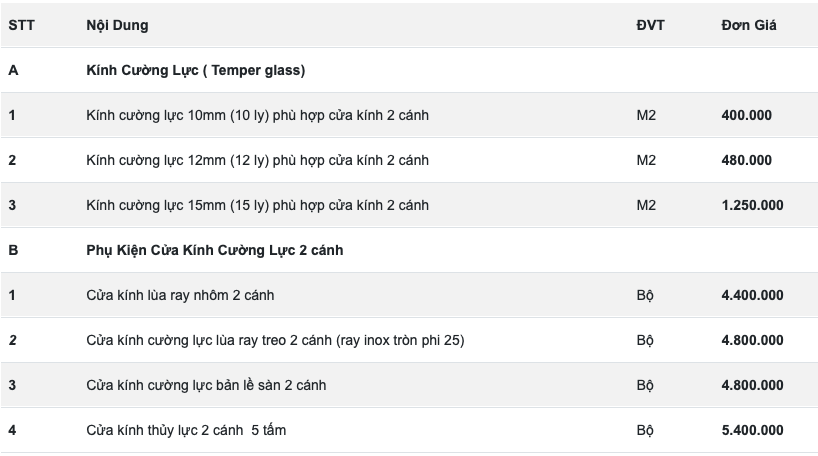
Task: Select the ray treo 2 cánh row text
Action: pos(275,340)
